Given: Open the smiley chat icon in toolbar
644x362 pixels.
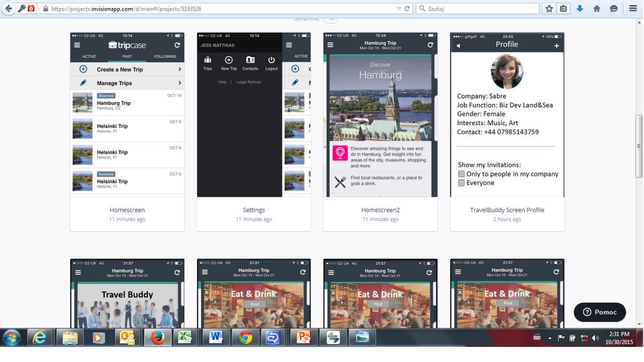Looking at the screenshot, I should tap(614, 9).
